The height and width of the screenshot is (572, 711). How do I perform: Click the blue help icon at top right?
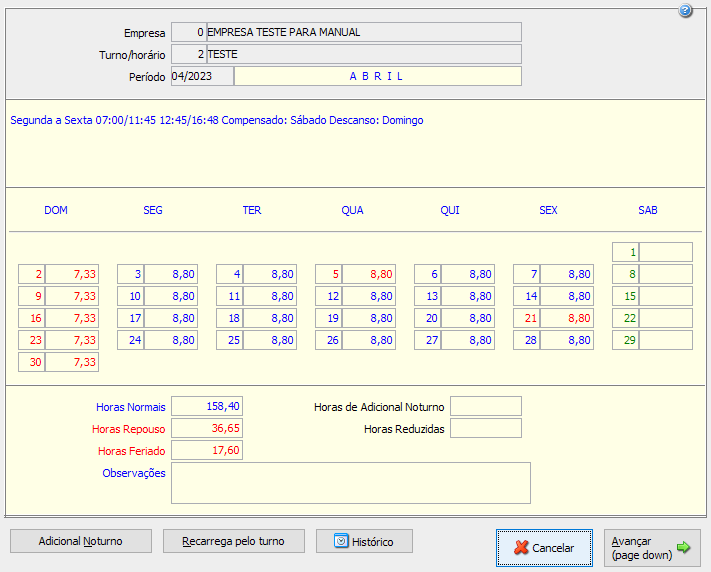(685, 11)
